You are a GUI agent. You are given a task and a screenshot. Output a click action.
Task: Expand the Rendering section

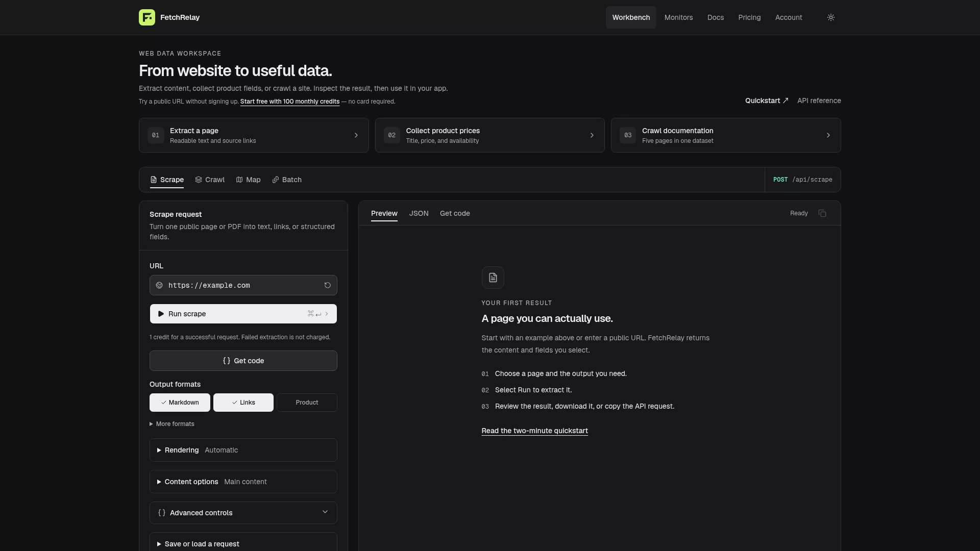[243, 450]
